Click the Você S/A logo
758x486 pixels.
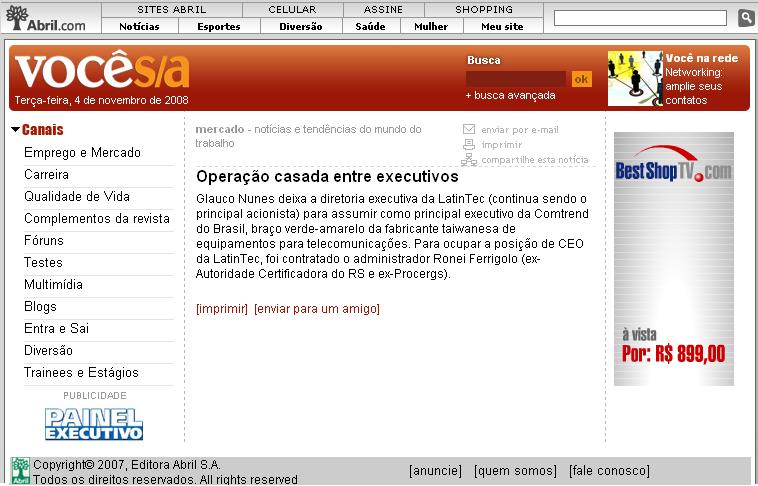pos(101,72)
